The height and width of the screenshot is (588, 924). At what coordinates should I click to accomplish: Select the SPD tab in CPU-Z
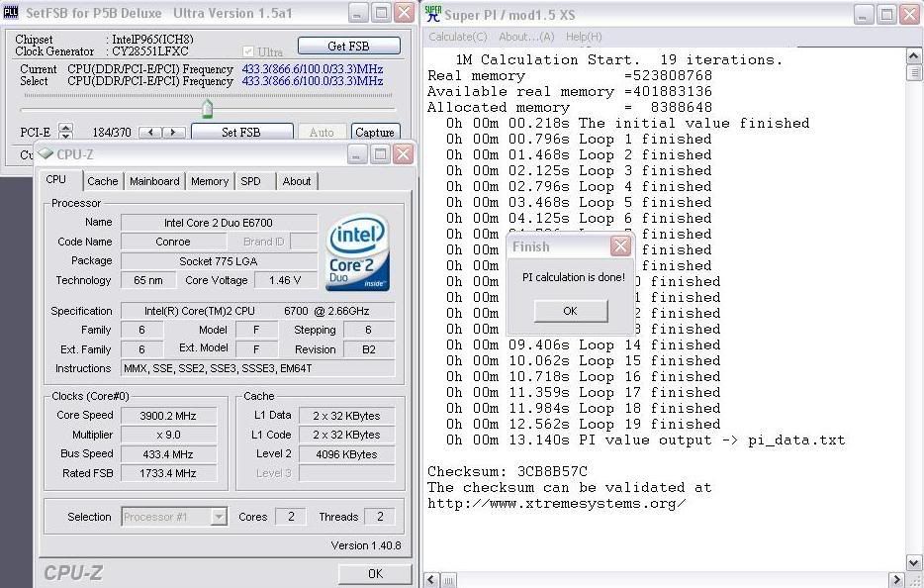pyautogui.click(x=250, y=181)
